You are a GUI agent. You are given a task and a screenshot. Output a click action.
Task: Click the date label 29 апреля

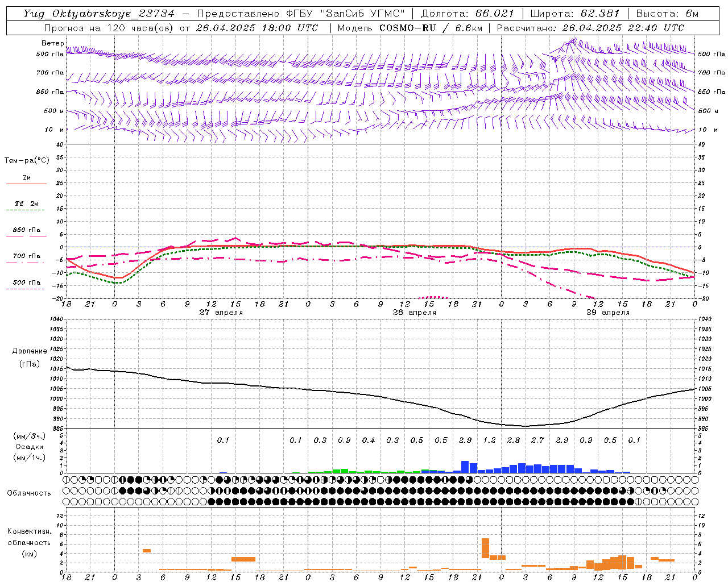pos(608,312)
